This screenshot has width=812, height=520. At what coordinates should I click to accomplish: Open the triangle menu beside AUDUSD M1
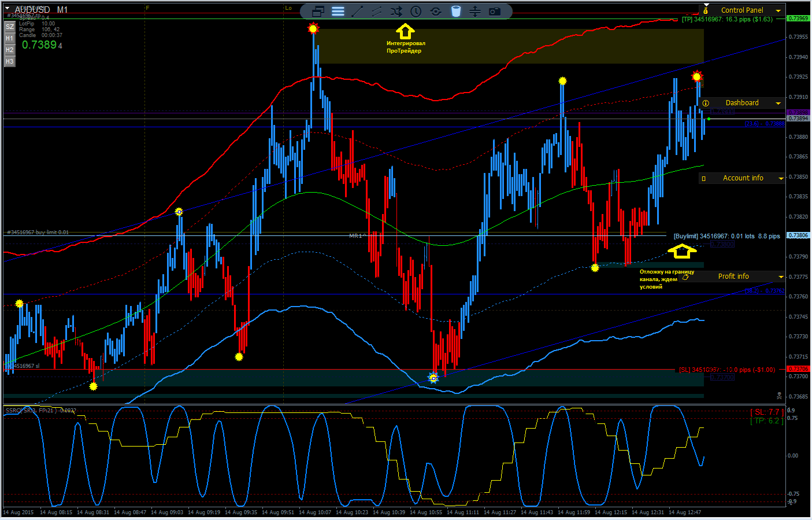click(8, 9)
